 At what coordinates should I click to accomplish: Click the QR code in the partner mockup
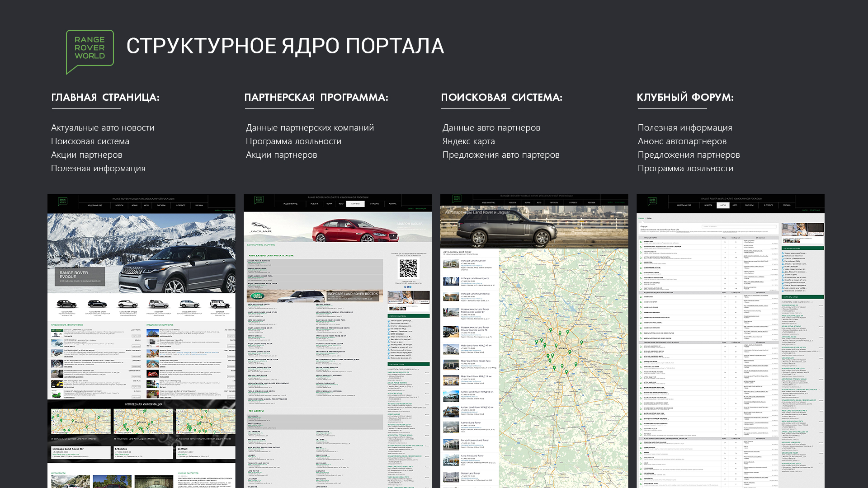409,268
